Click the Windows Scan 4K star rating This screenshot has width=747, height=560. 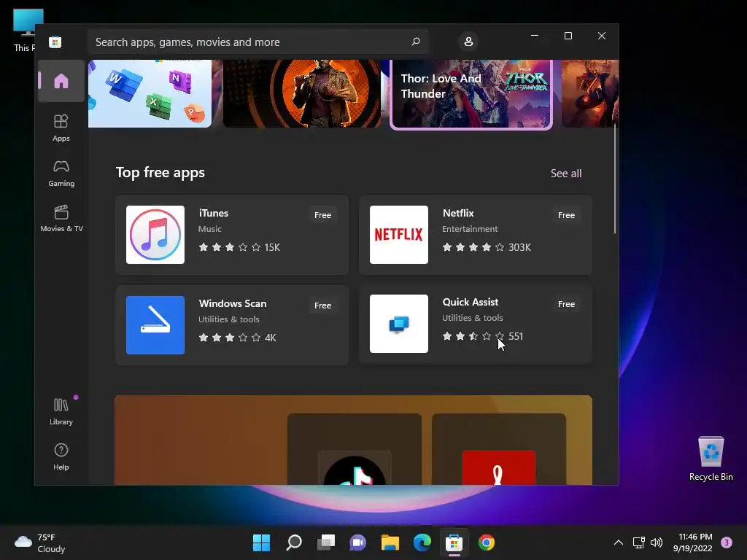pyautogui.click(x=237, y=338)
